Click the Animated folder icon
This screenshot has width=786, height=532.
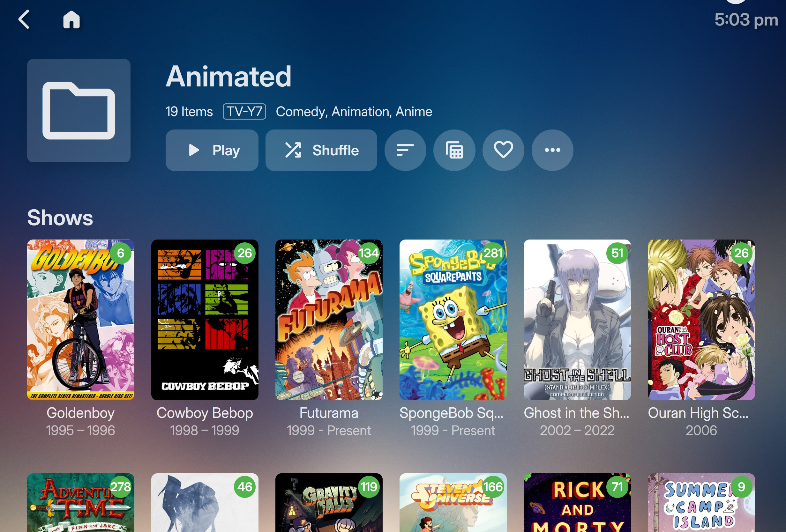click(79, 111)
